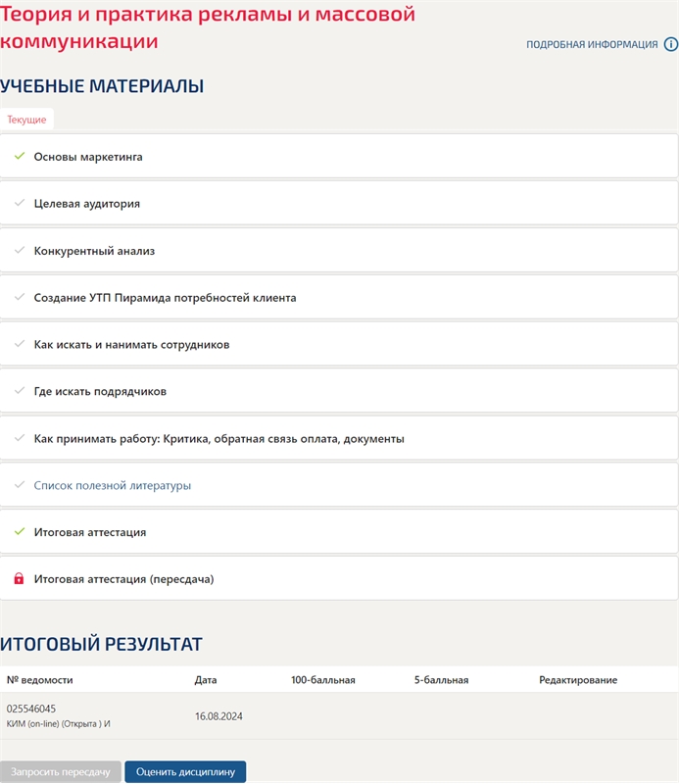Viewport: 679px width, 784px height.
Task: Click the 5-балльная column header
Action: point(441,680)
